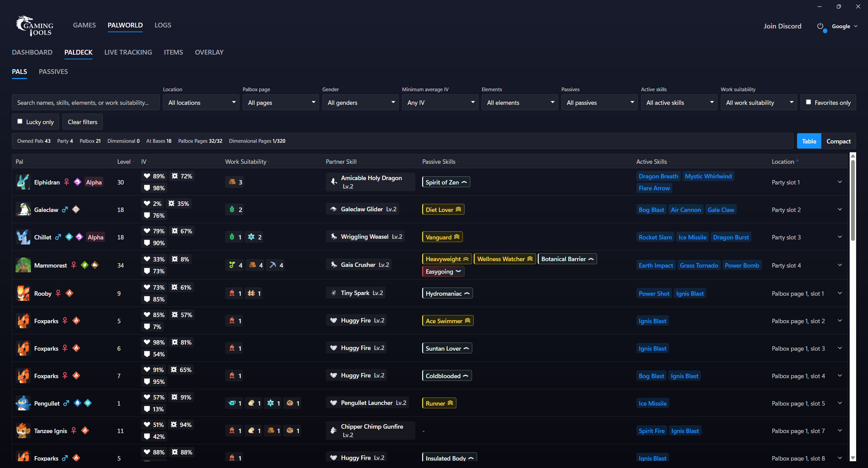868x468 pixels.
Task: Click the neutral element icon next to Galeclaw
Action: click(x=76, y=210)
